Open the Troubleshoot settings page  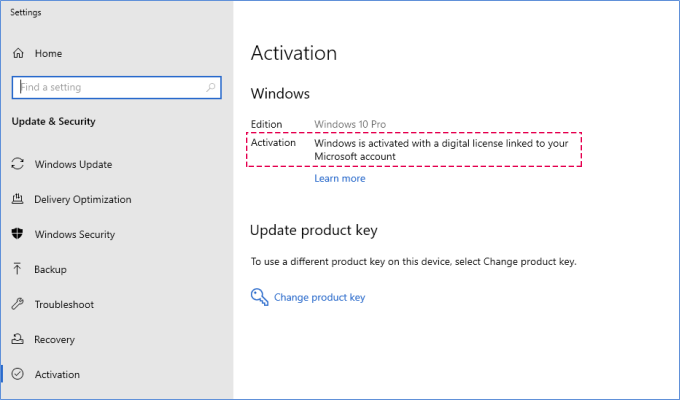(64, 304)
